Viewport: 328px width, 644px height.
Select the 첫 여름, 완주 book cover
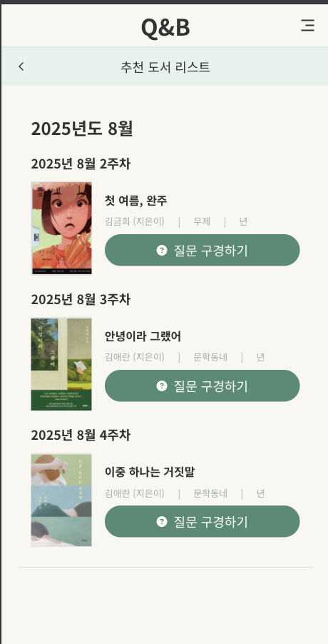pyautogui.click(x=61, y=228)
